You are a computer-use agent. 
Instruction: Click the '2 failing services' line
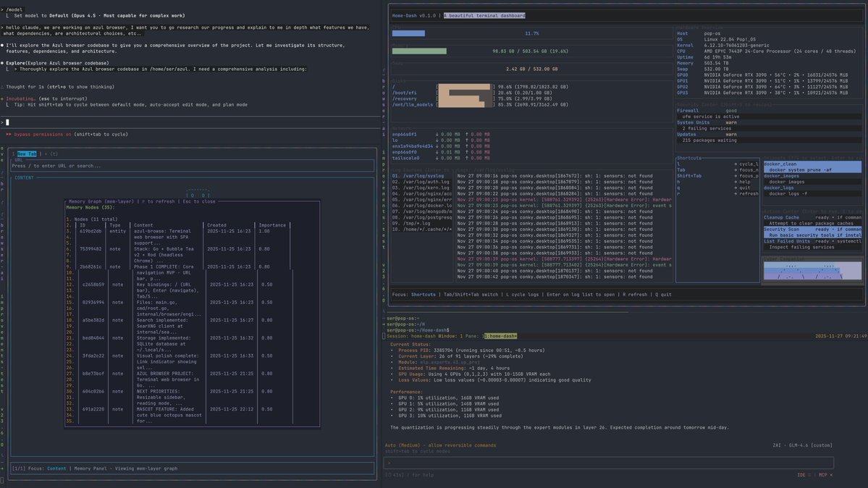[707, 128]
